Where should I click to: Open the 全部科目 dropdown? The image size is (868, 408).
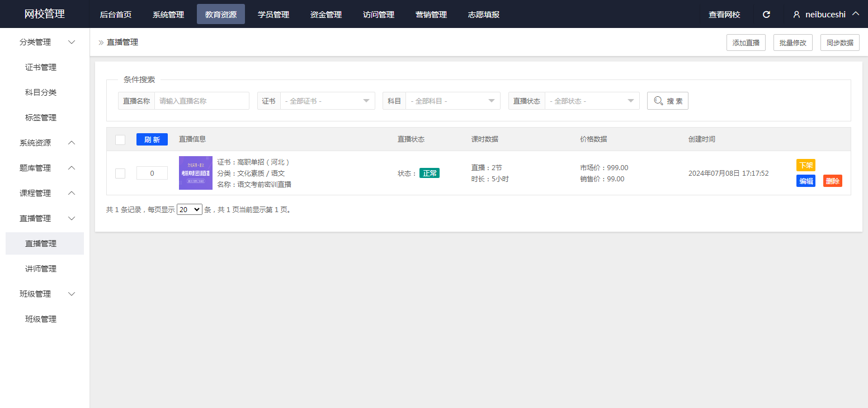(453, 101)
